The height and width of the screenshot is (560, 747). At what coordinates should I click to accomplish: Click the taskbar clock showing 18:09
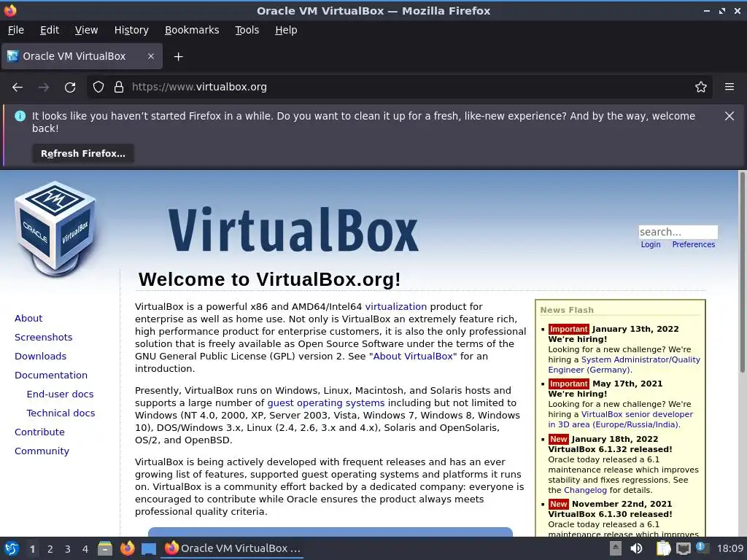(729, 548)
